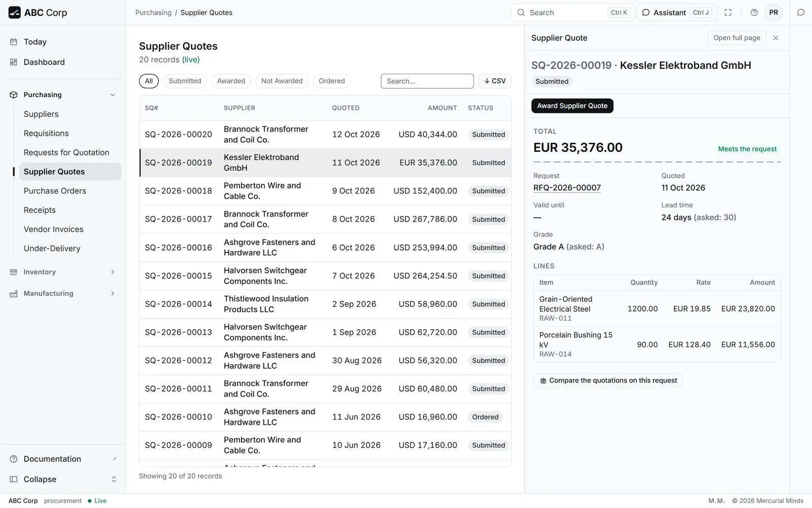
Task: Collapse the Purchasing section chevron
Action: 113,95
